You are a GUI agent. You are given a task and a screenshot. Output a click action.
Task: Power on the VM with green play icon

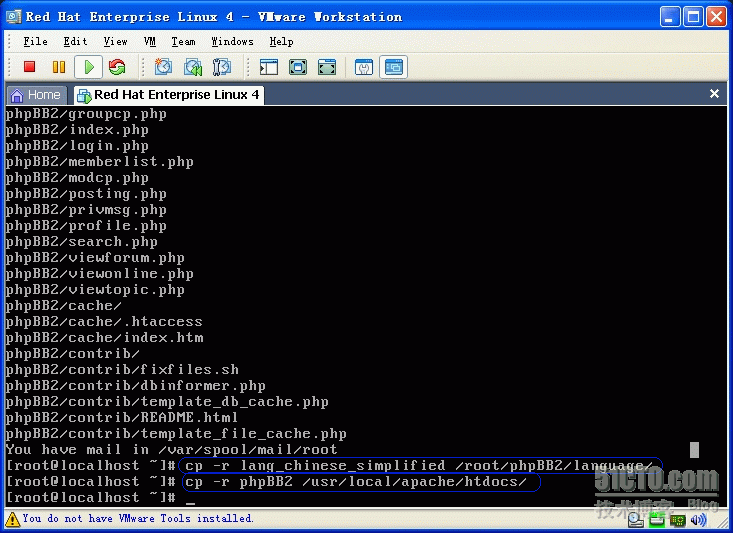pyautogui.click(x=88, y=67)
